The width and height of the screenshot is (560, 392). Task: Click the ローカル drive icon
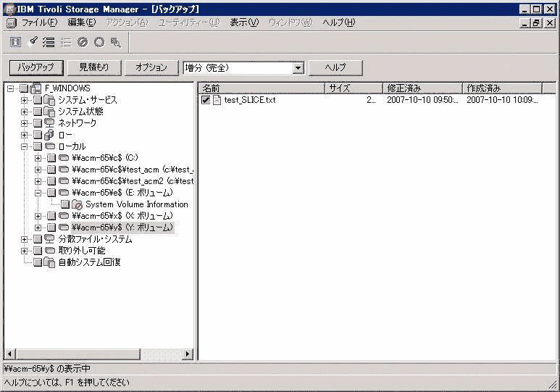click(50, 146)
